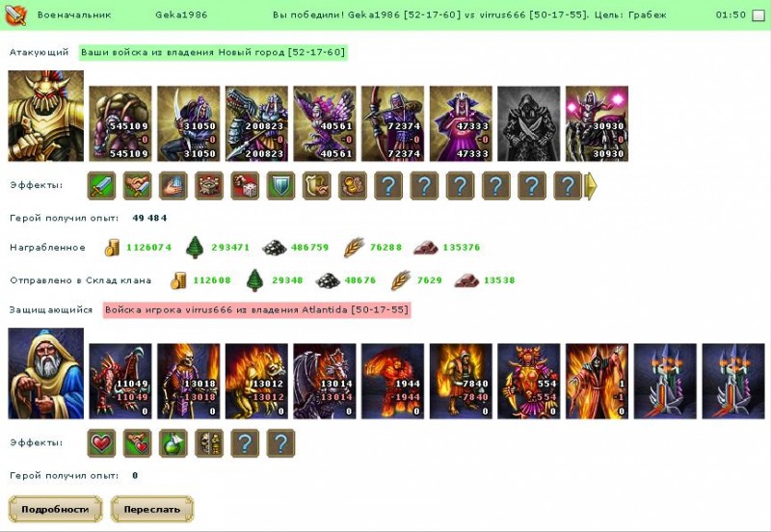The width and height of the screenshot is (771, 532).
Task: Click the colosseum arena effect icon
Action: [x=209, y=186]
